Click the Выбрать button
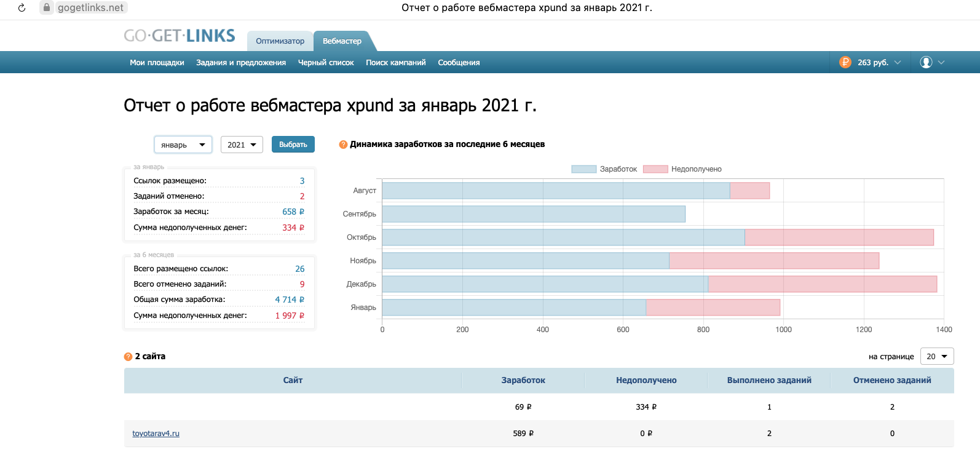The image size is (980, 465). click(x=293, y=145)
